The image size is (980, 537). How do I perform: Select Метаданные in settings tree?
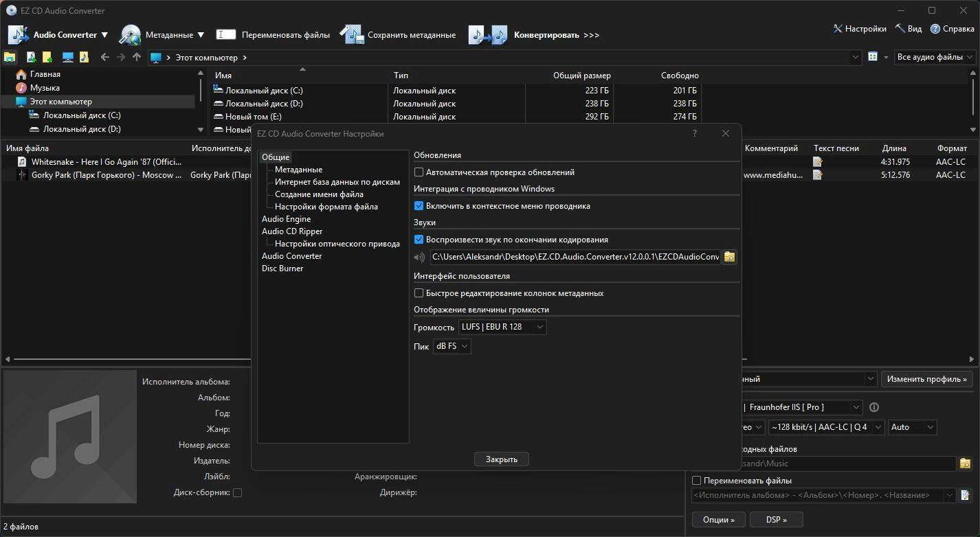point(298,170)
